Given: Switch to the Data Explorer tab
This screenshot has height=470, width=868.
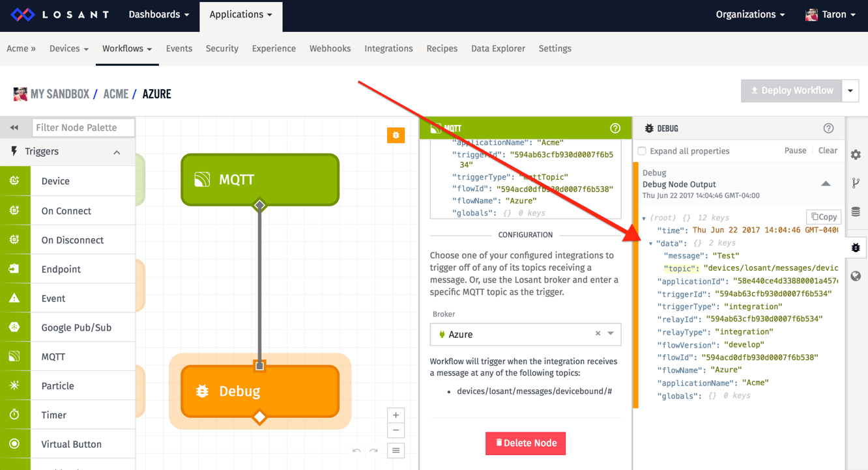Looking at the screenshot, I should pyautogui.click(x=498, y=49).
